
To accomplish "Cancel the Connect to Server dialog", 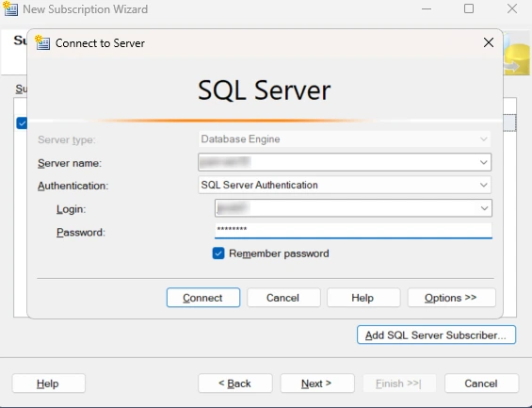I will point(283,298).
